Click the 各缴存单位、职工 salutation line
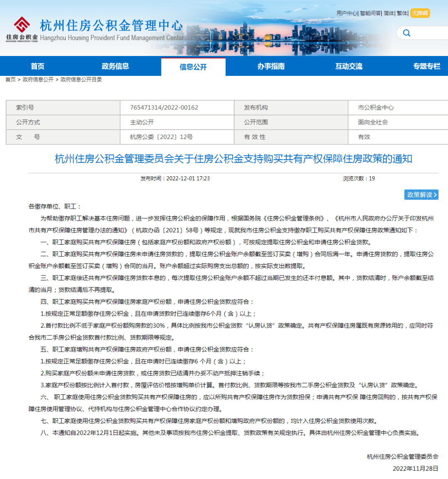 point(55,207)
